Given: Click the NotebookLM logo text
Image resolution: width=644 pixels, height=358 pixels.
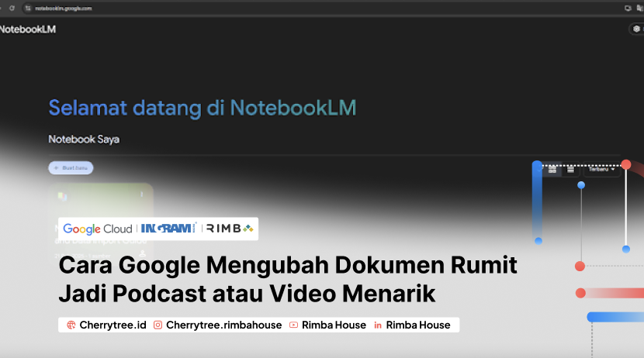Looking at the screenshot, I should (x=27, y=29).
